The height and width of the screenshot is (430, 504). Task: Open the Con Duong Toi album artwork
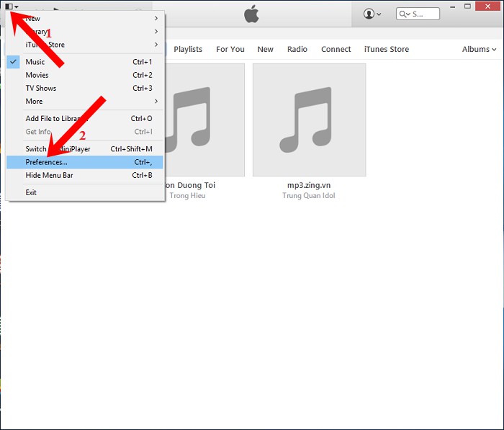point(204,120)
